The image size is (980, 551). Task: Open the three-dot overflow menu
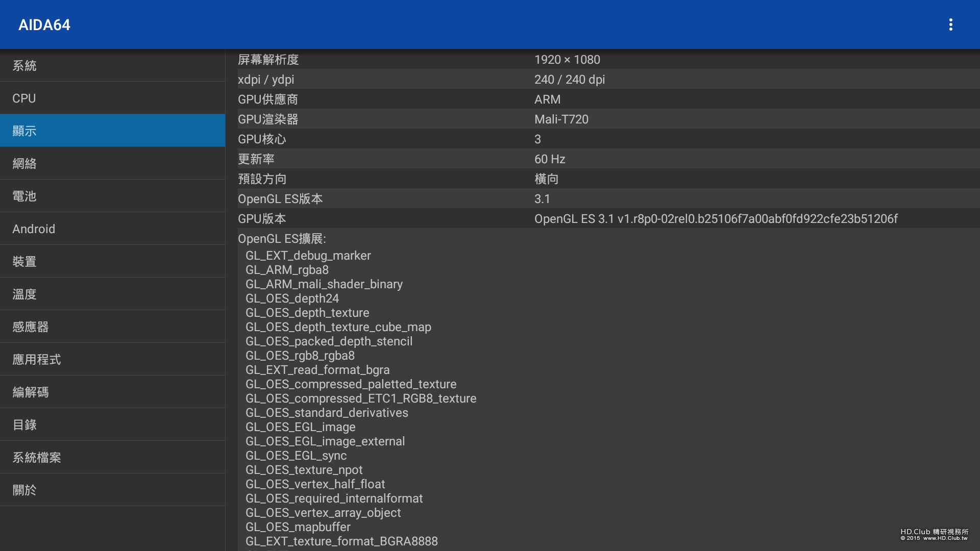pos(950,24)
